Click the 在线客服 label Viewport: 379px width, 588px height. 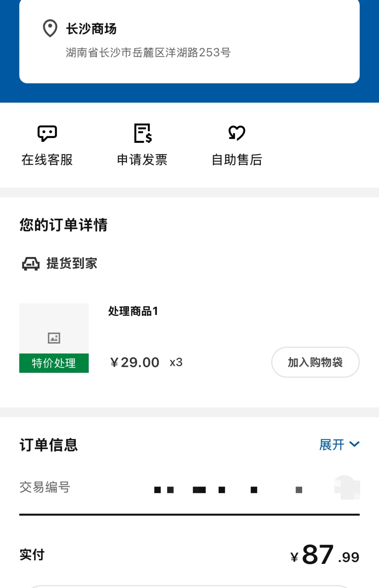[x=47, y=160]
